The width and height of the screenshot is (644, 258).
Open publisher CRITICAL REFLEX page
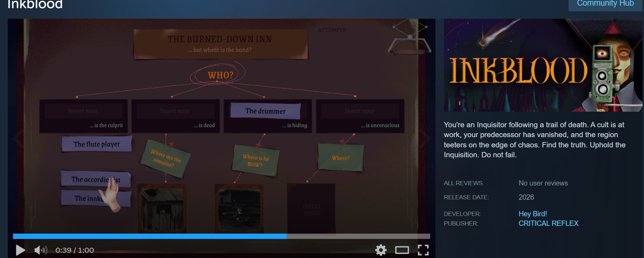(548, 223)
